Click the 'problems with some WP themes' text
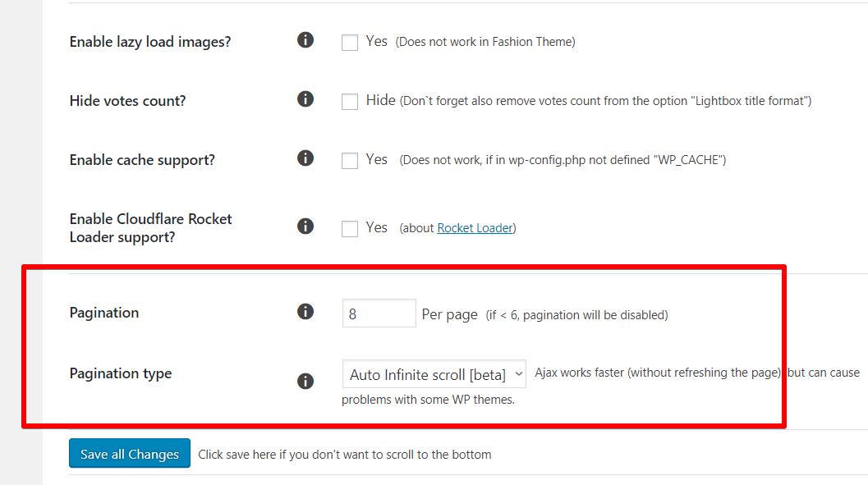Viewport: 868px width, 485px height. (x=428, y=400)
